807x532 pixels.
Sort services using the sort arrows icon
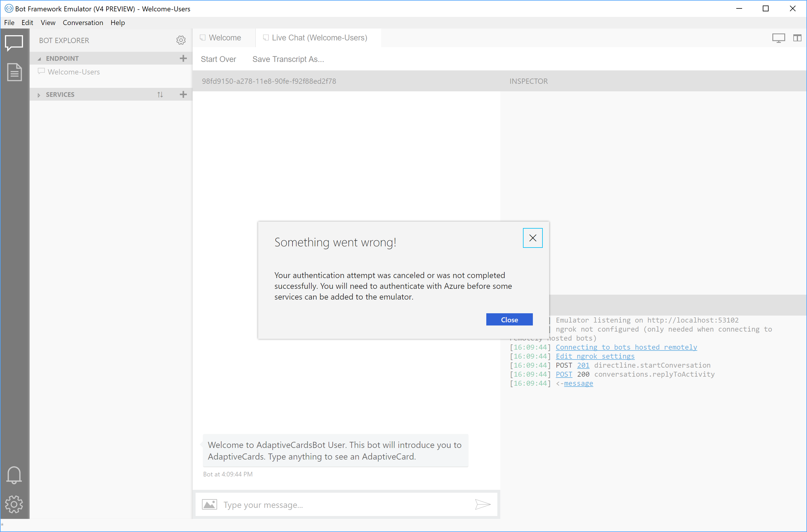click(x=160, y=94)
